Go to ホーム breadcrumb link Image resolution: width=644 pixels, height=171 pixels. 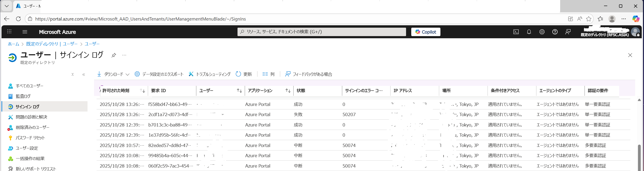pyautogui.click(x=13, y=44)
